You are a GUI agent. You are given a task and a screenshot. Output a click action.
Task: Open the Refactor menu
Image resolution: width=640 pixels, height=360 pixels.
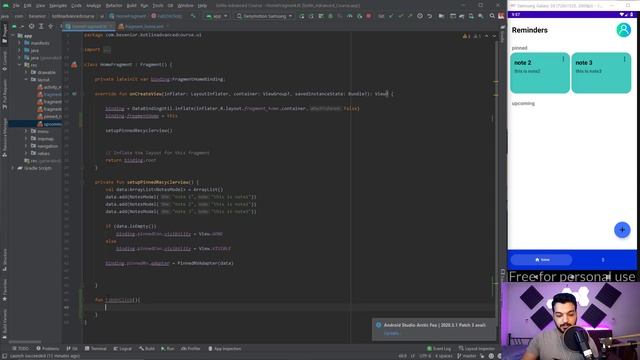click(114, 6)
